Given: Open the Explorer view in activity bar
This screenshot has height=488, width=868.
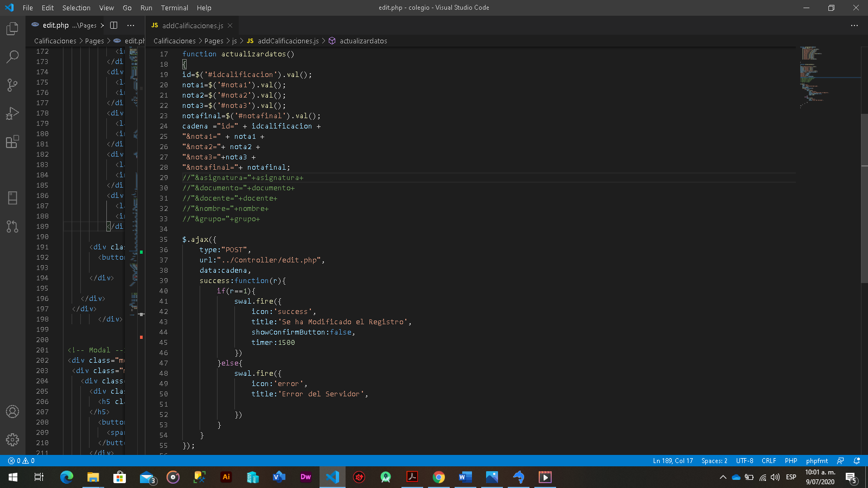Looking at the screenshot, I should pyautogui.click(x=12, y=28).
